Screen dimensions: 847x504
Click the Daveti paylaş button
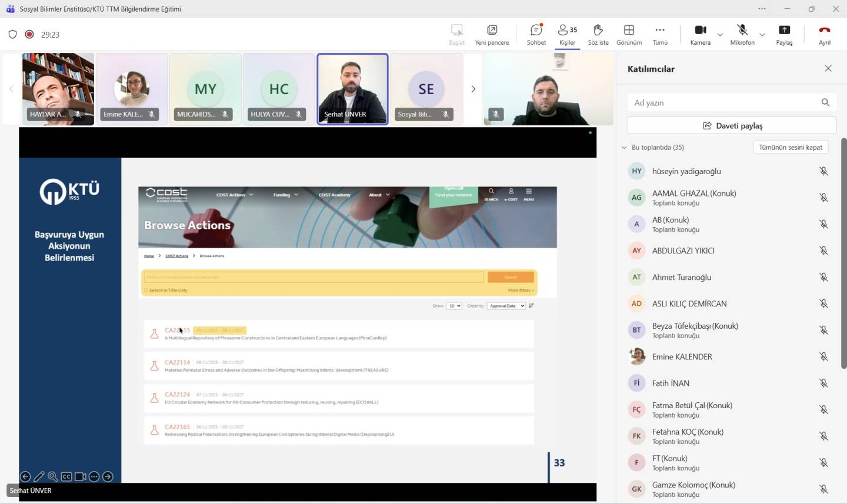(x=732, y=125)
